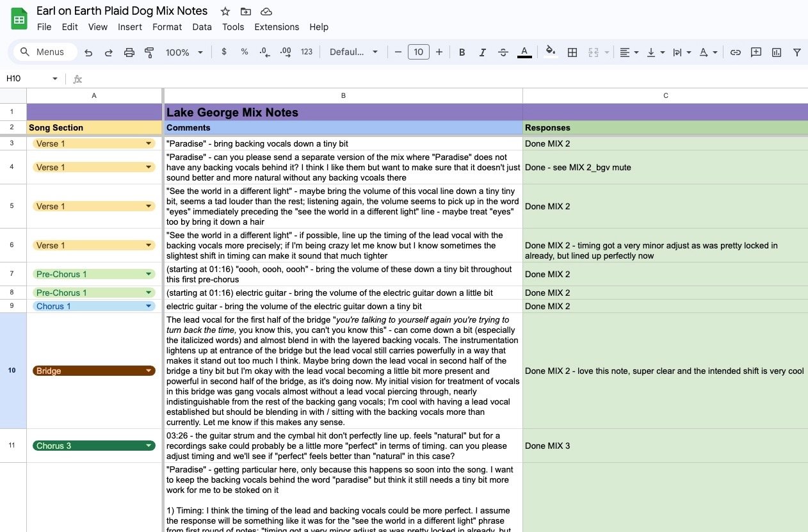Open text wrapping dropdown
The image size is (808, 532).
pyautogui.click(x=682, y=52)
